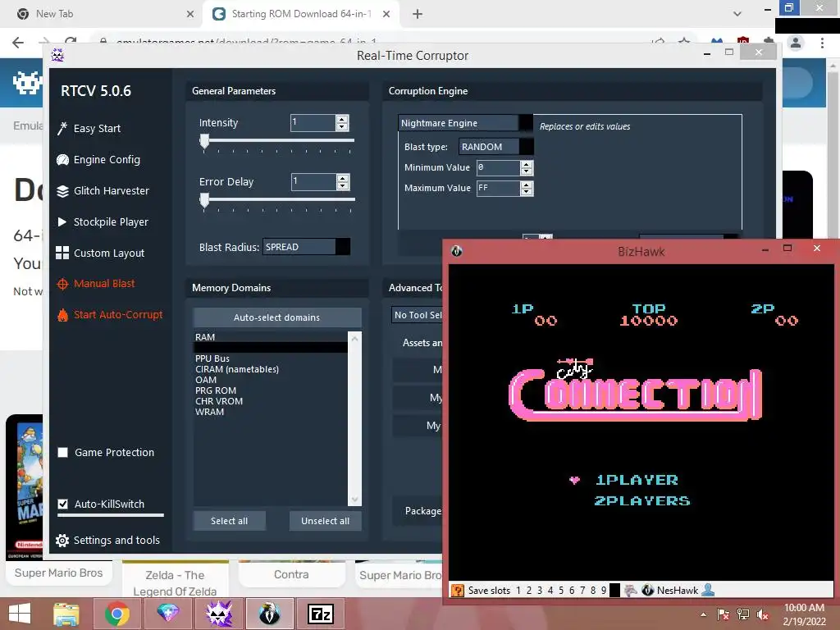Open Chrome from taskbar
The image size is (840, 630).
(x=116, y=614)
